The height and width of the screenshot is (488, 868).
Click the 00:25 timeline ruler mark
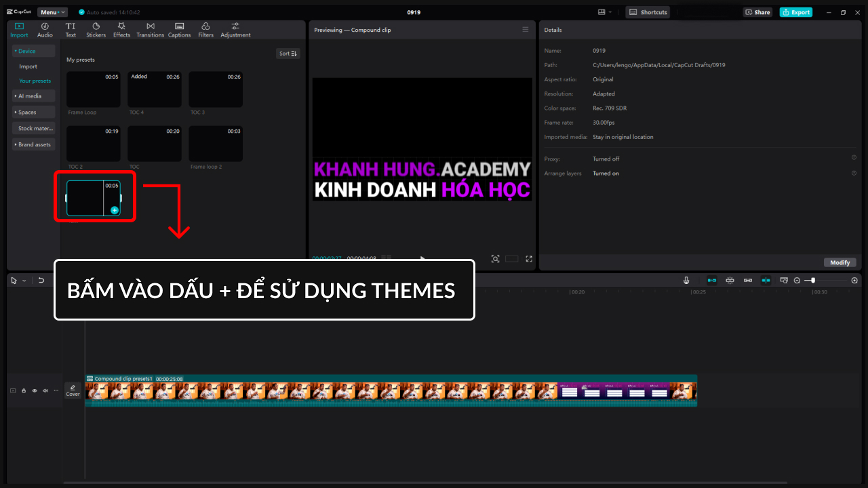[698, 292]
